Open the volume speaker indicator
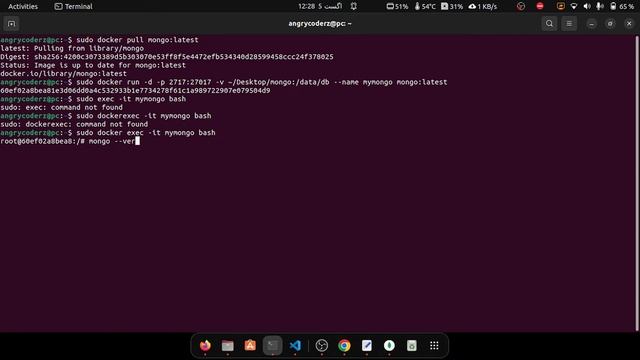 click(x=587, y=6)
